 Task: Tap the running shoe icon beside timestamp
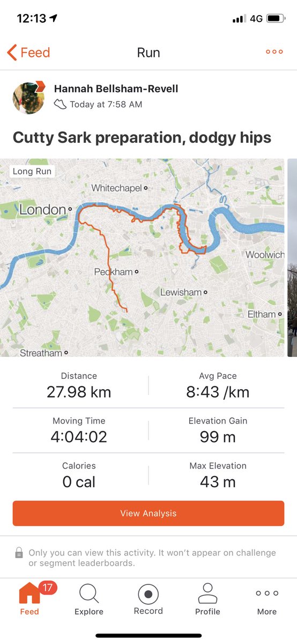point(61,104)
